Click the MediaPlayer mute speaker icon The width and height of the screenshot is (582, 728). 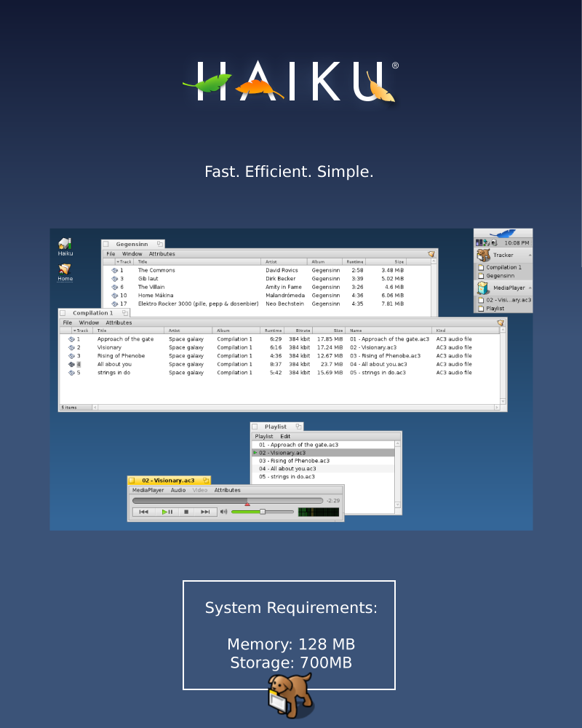pos(223,512)
